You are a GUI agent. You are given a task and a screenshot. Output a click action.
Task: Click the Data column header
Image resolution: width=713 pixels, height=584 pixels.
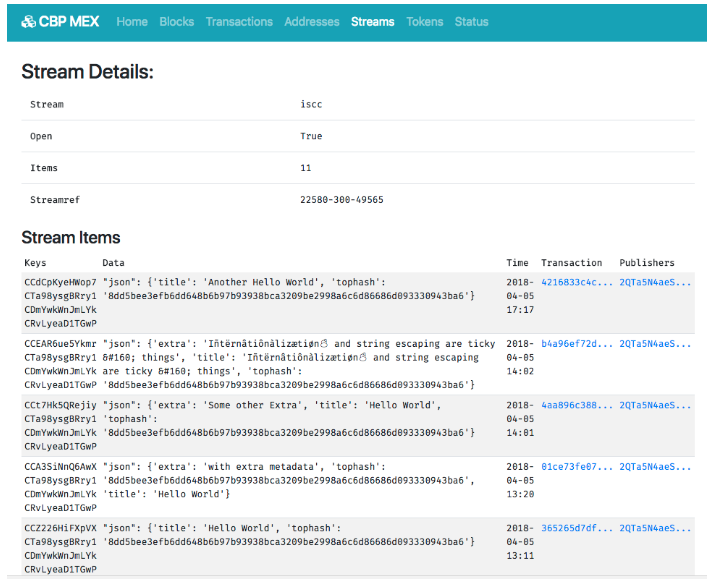[x=113, y=263]
